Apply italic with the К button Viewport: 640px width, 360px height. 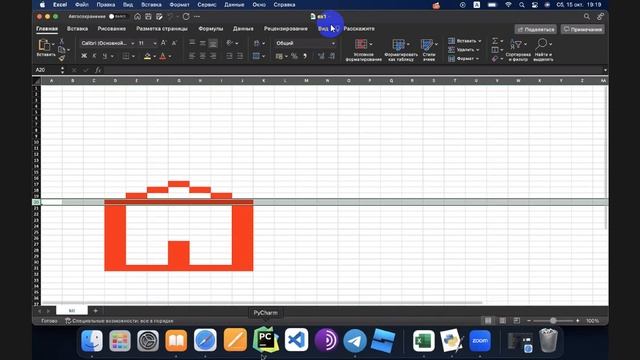[94, 56]
